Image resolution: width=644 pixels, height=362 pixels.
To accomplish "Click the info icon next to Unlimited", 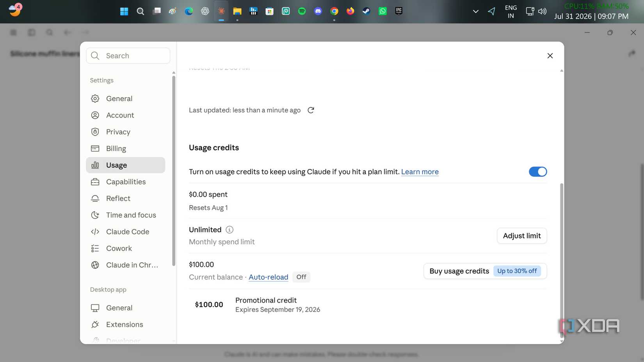I will 229,230.
